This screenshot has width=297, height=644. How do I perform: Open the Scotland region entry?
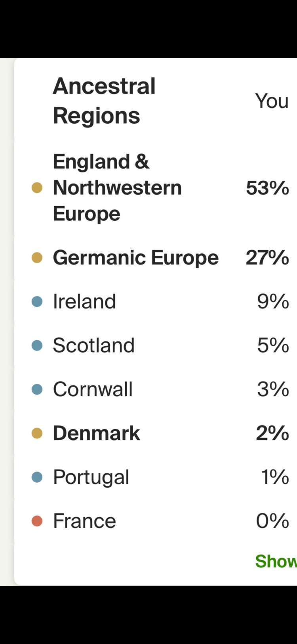coord(94,345)
